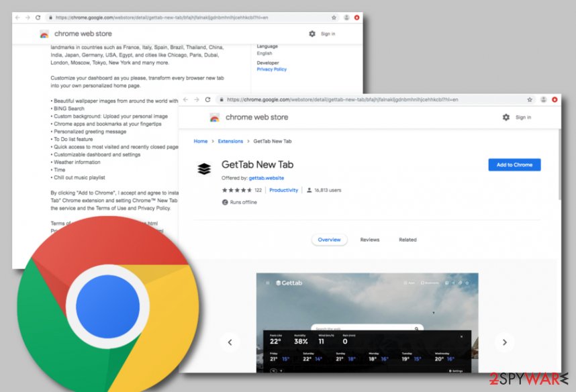The width and height of the screenshot is (576, 392).
Task: Open the settings gear in the rear window
Action: coord(312,34)
